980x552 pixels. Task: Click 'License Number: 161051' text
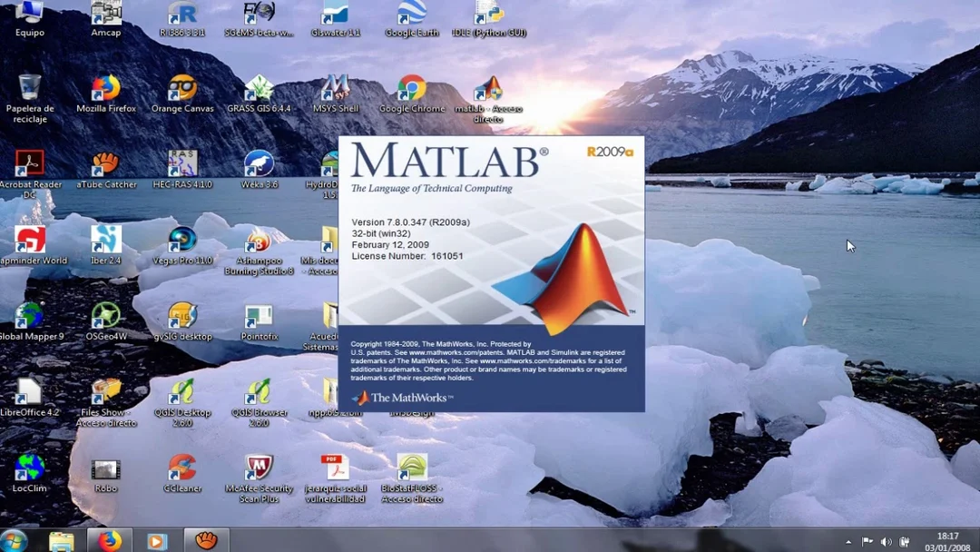407,256
